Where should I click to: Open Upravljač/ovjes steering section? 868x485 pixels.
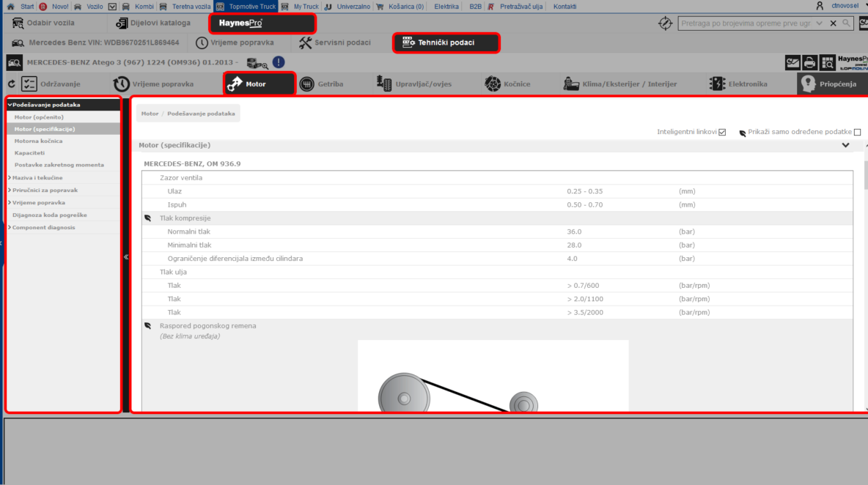tap(413, 84)
